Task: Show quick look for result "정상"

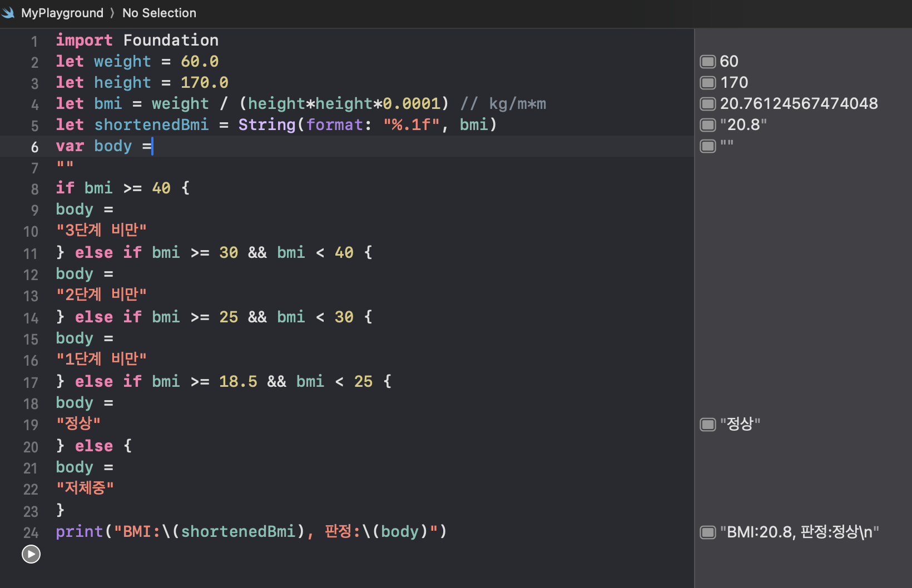Action: (x=707, y=425)
